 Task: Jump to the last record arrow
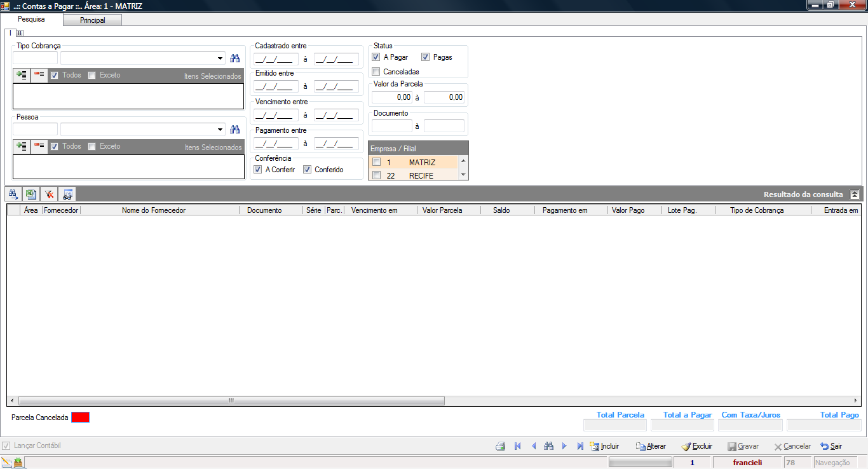tap(580, 446)
